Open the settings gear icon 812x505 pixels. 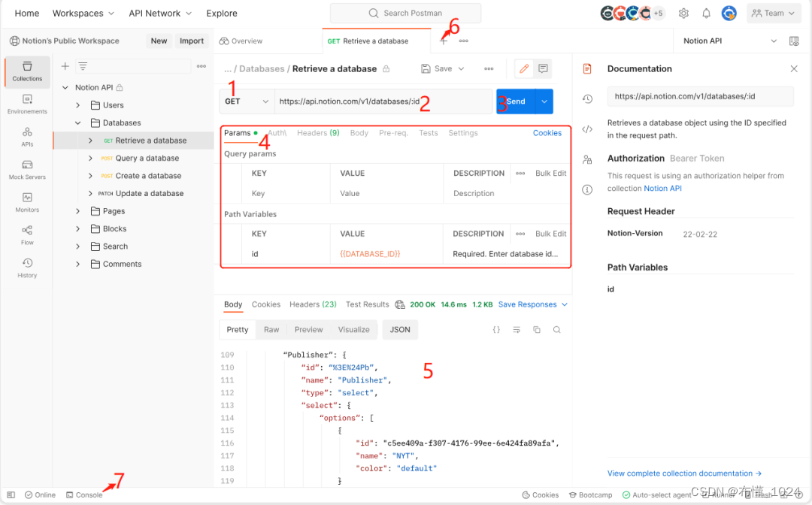pyautogui.click(x=683, y=14)
